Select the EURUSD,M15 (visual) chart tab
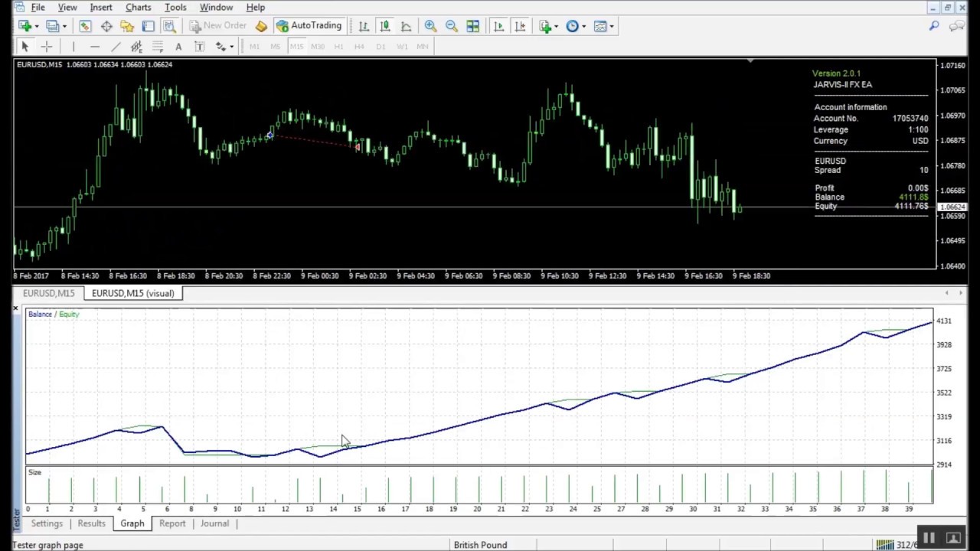The height and width of the screenshot is (551, 980). point(133,293)
